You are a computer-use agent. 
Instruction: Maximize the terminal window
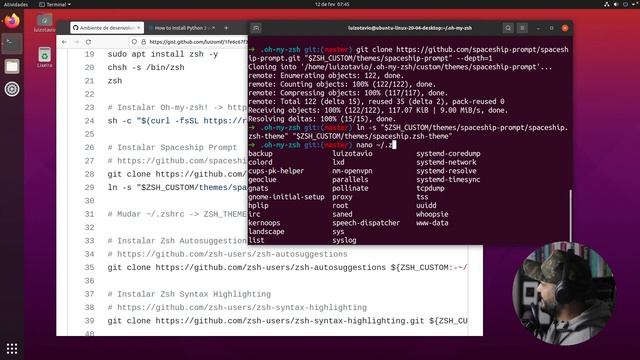pyautogui.click(x=551, y=28)
